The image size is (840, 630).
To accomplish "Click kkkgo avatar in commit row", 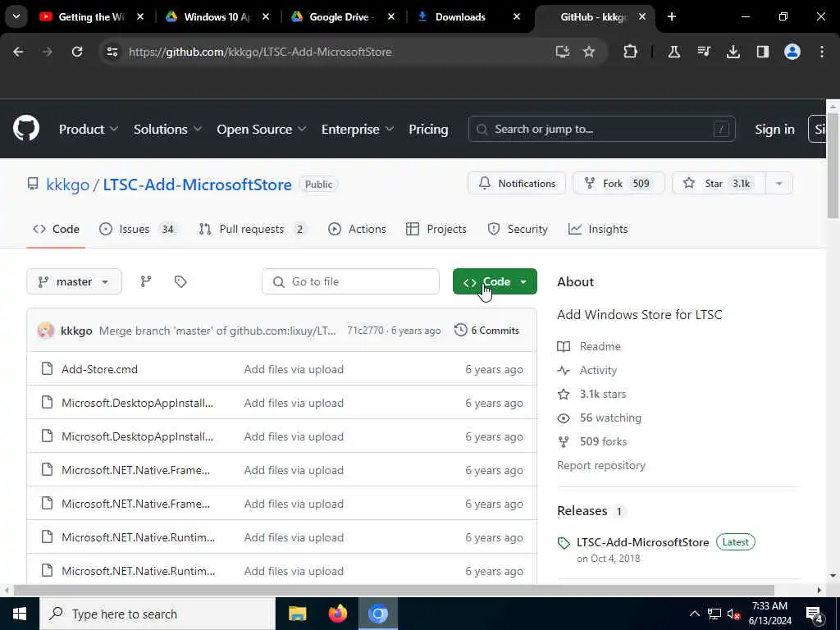I will (46, 330).
